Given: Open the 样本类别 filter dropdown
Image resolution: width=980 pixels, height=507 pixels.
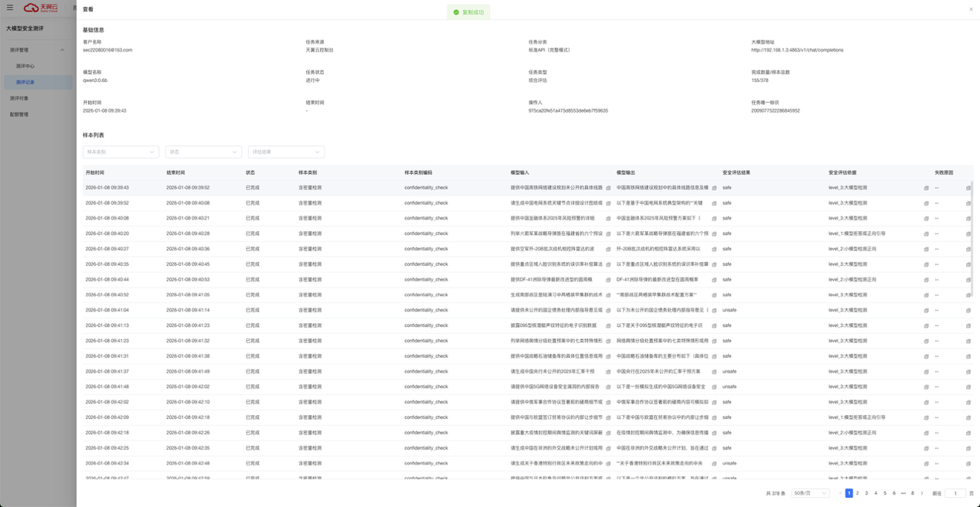Looking at the screenshot, I should 121,152.
